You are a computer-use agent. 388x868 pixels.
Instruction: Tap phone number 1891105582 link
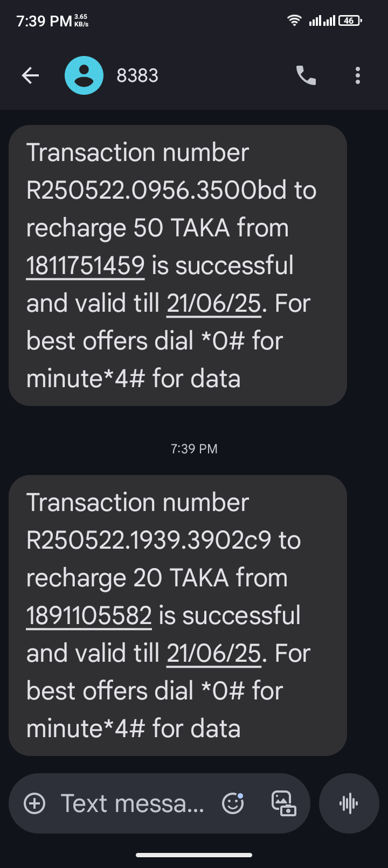click(89, 615)
